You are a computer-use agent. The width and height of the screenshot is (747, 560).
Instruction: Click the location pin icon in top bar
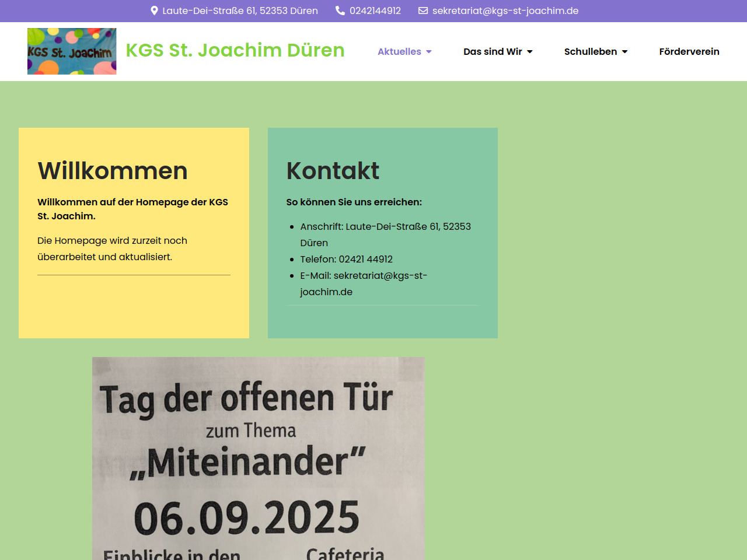[154, 10]
